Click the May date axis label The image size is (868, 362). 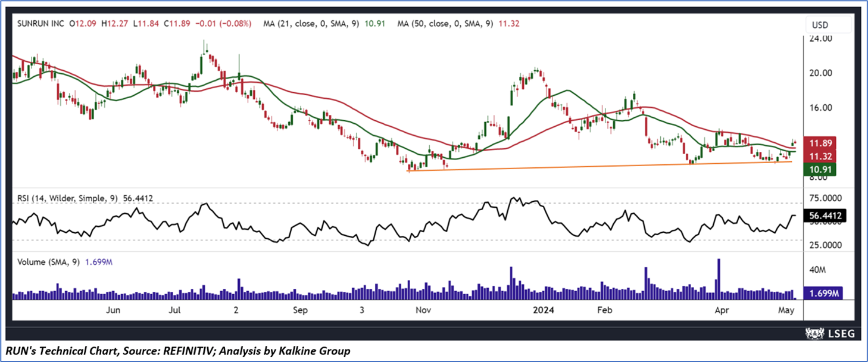pyautogui.click(x=786, y=310)
